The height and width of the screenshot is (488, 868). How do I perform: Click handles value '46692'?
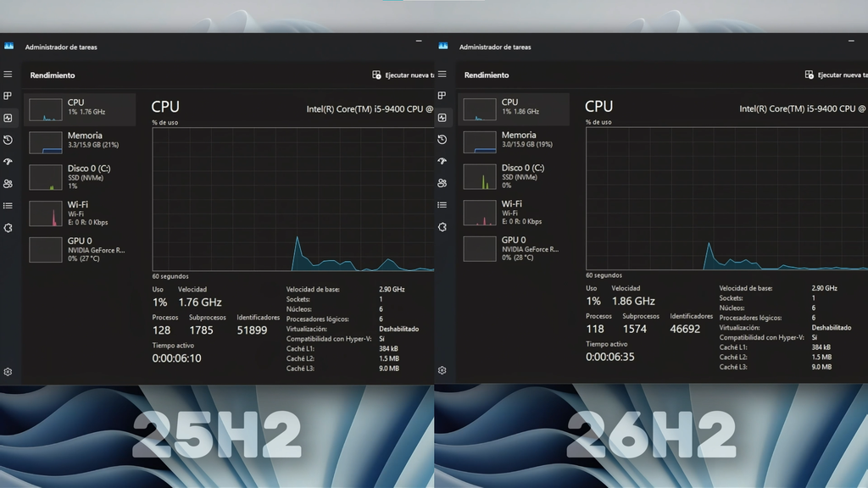click(x=685, y=330)
